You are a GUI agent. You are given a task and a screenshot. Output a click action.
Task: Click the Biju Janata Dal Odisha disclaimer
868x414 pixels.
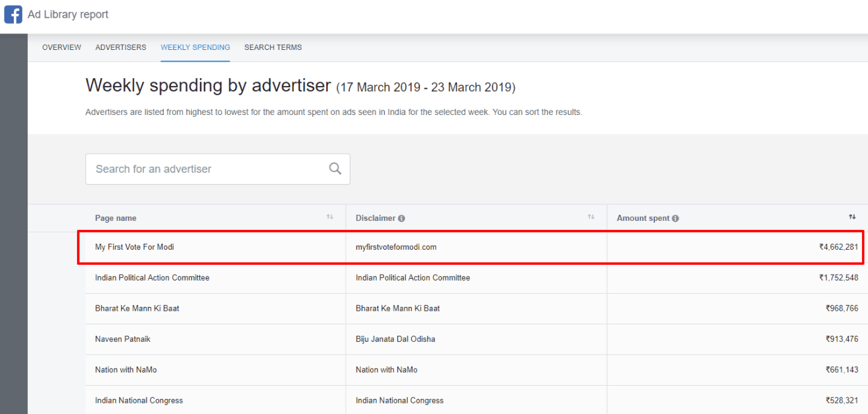click(x=395, y=339)
